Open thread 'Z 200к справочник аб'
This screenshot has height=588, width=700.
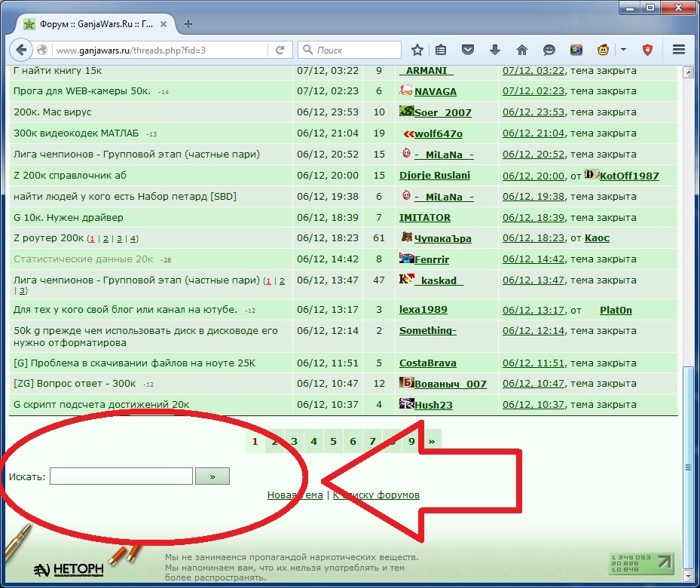tap(70, 175)
